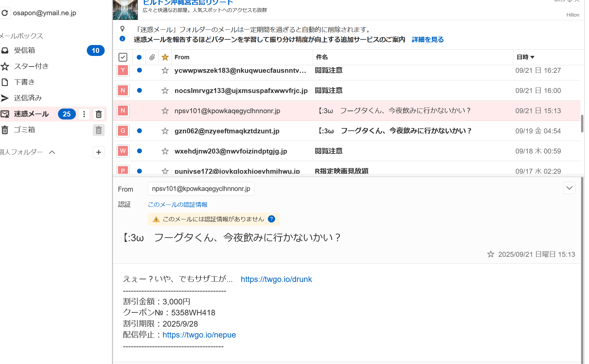
Task: Star the message from gzn062@nzyeeftmaqkztdzunt.jp
Action: tap(165, 131)
